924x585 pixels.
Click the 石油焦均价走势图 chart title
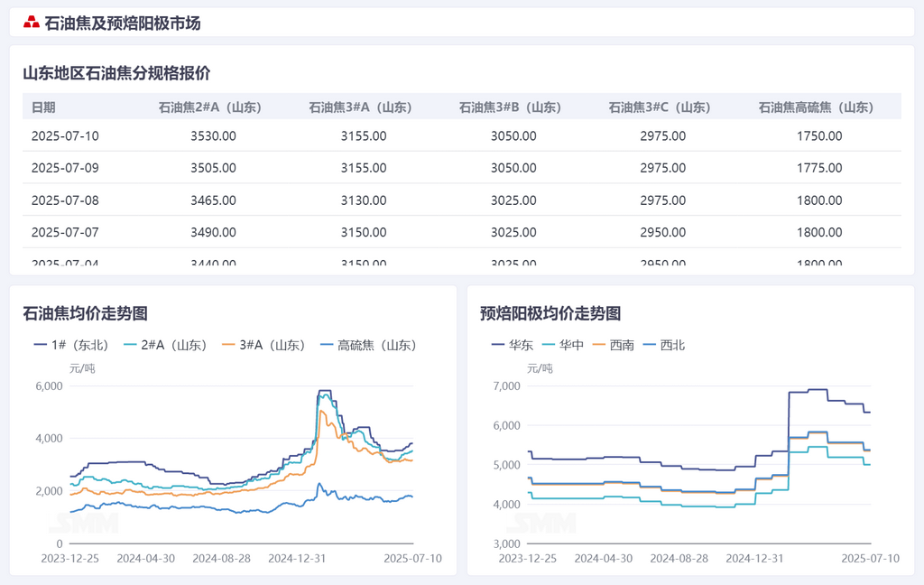86,313
